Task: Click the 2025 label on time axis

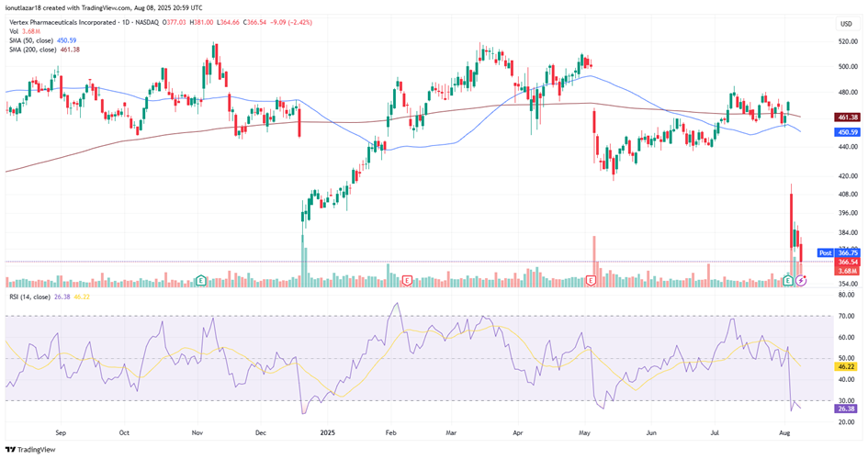Action: 327,430
